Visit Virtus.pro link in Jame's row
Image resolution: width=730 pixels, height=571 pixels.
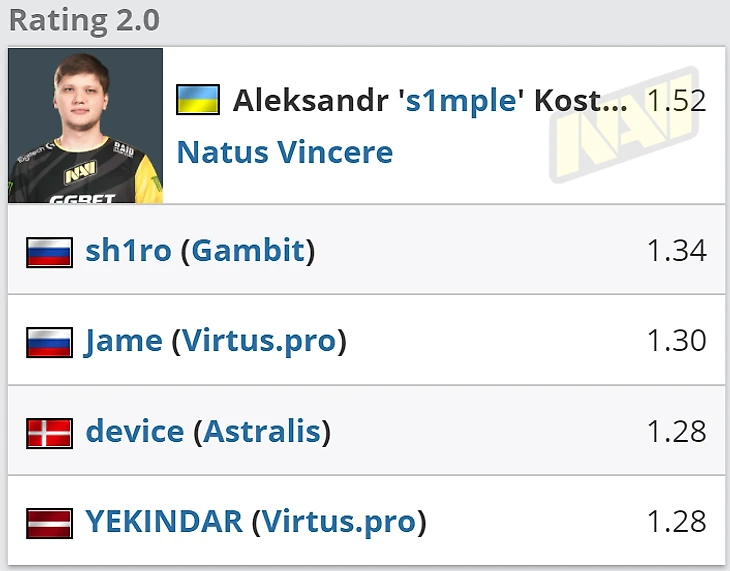coord(258,341)
